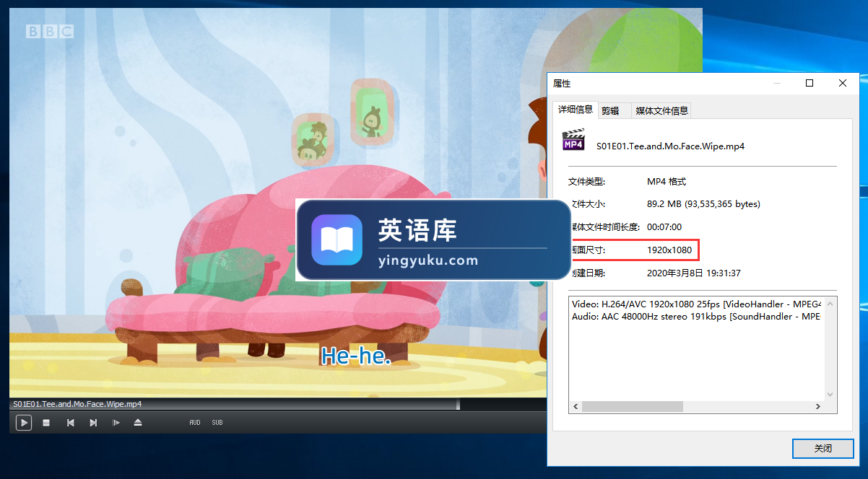The image size is (868, 479).
Task: Click the MP4 file icon in properties
Action: 573,139
